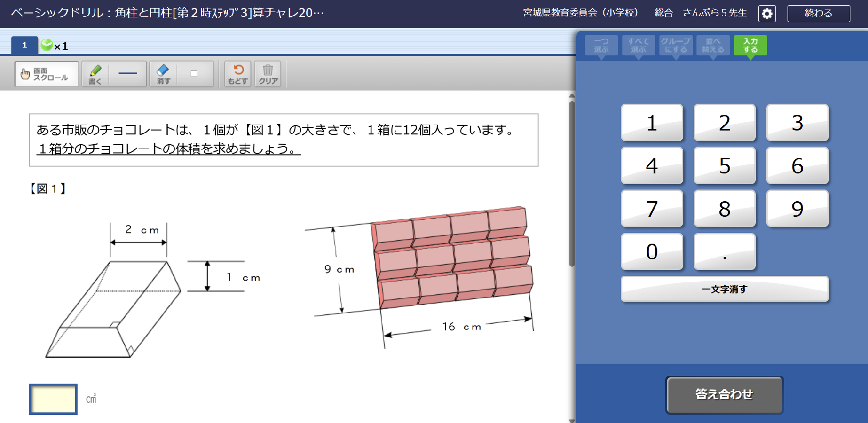
Task: Select the 消す eraser tool
Action: [163, 74]
